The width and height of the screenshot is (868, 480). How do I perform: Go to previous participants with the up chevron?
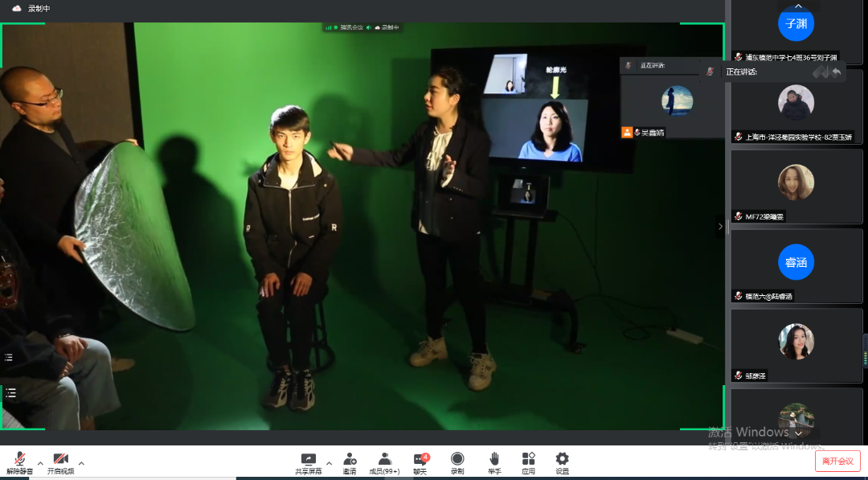pos(798,6)
